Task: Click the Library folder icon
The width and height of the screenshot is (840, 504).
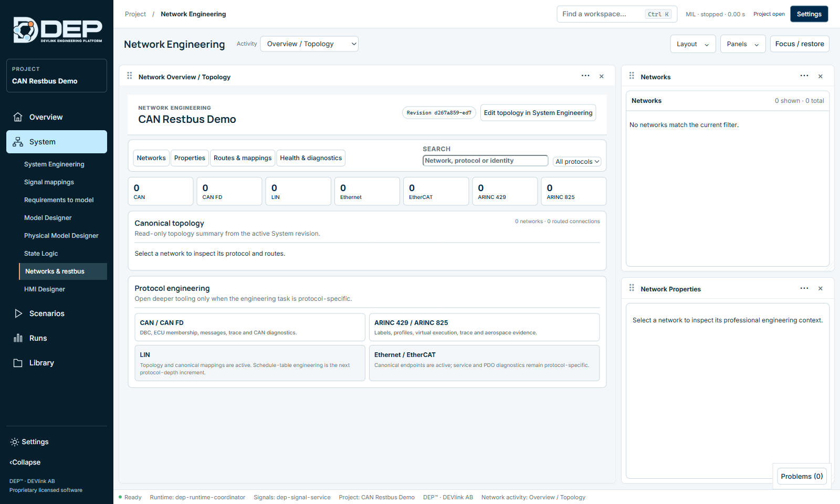Action: coord(18,363)
